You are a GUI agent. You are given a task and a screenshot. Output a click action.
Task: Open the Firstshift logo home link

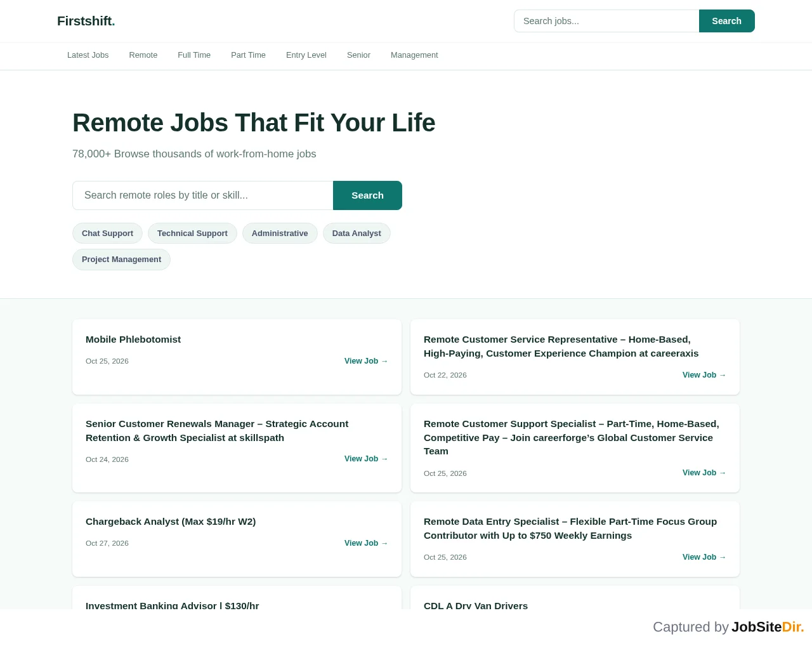point(86,21)
